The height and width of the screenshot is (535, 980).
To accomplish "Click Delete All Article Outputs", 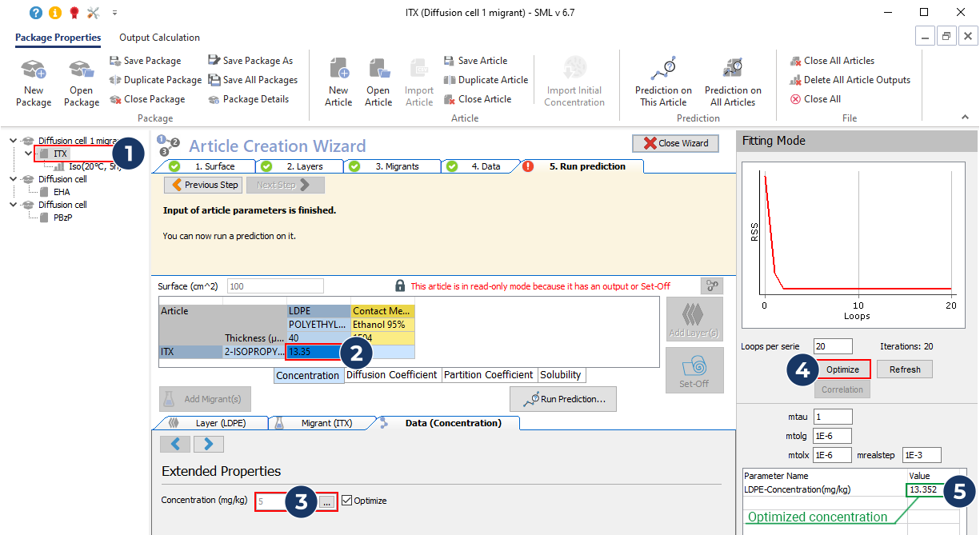I will coord(850,80).
